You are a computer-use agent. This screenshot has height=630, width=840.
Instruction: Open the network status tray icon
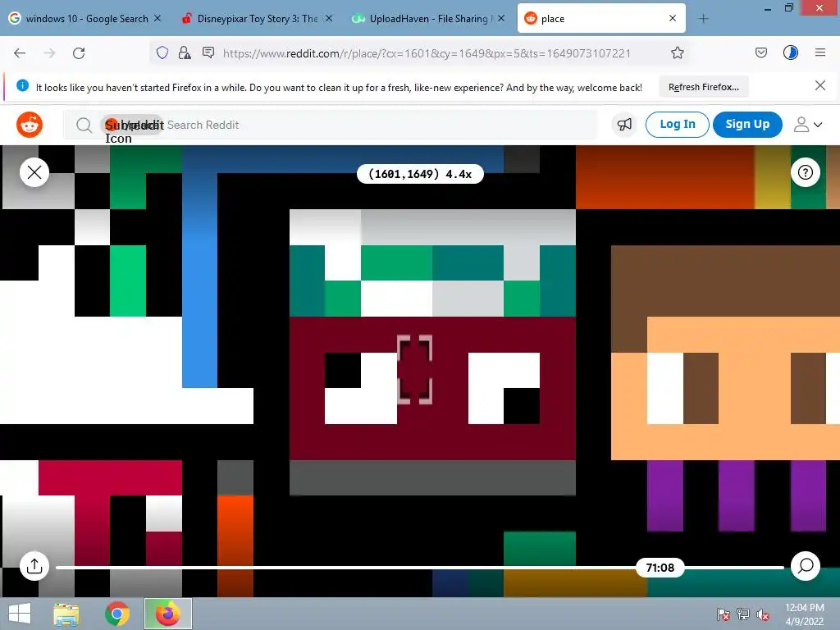[743, 614]
